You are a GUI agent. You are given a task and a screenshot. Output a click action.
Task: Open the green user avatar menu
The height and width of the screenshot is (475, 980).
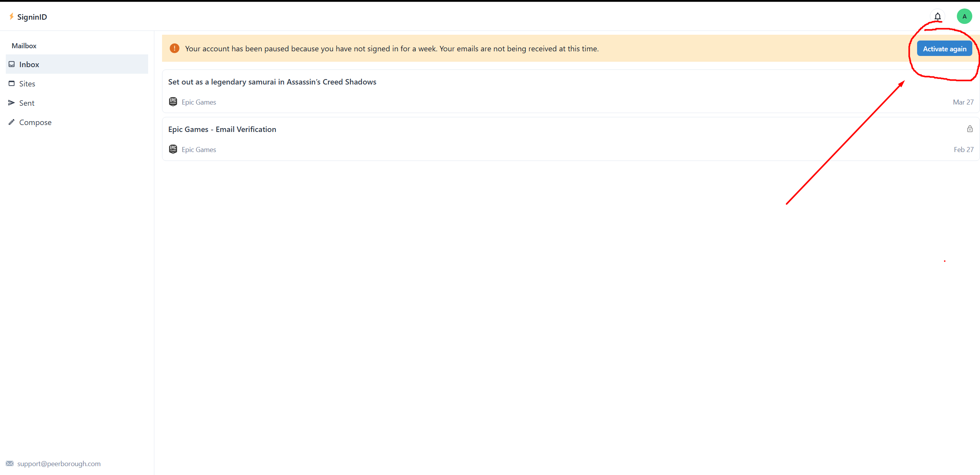pyautogui.click(x=964, y=17)
